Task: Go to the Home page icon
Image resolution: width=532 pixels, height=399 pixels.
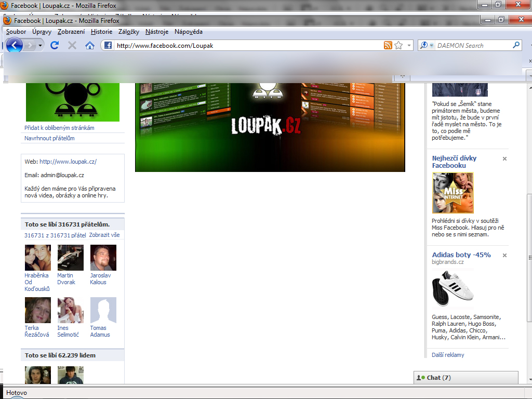Action: pos(89,45)
